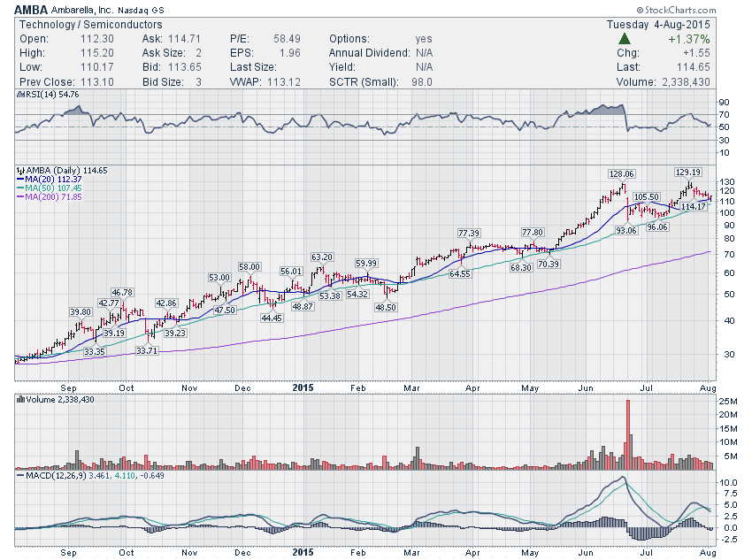Click the 25M volume axis label
The height and width of the screenshot is (560, 752).
[x=728, y=401]
